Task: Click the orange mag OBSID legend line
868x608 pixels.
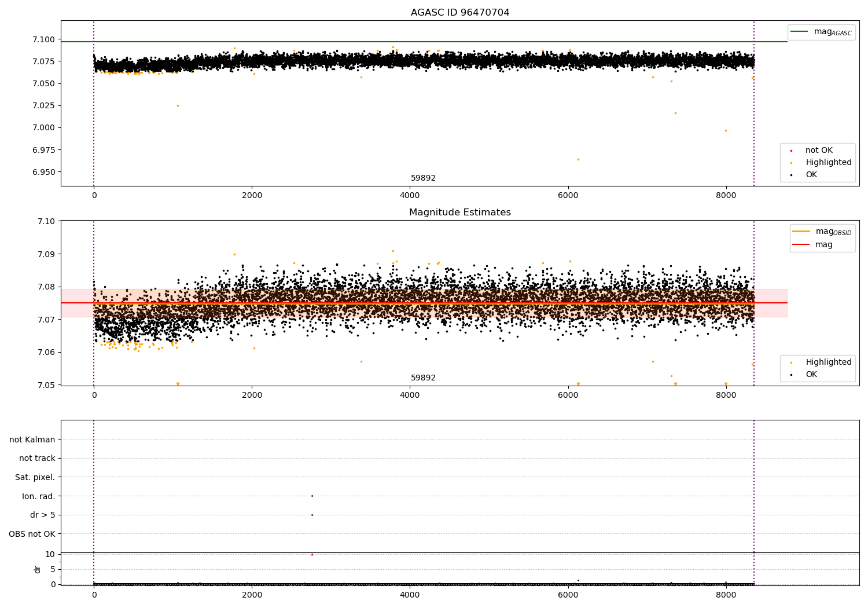Action: (801, 232)
